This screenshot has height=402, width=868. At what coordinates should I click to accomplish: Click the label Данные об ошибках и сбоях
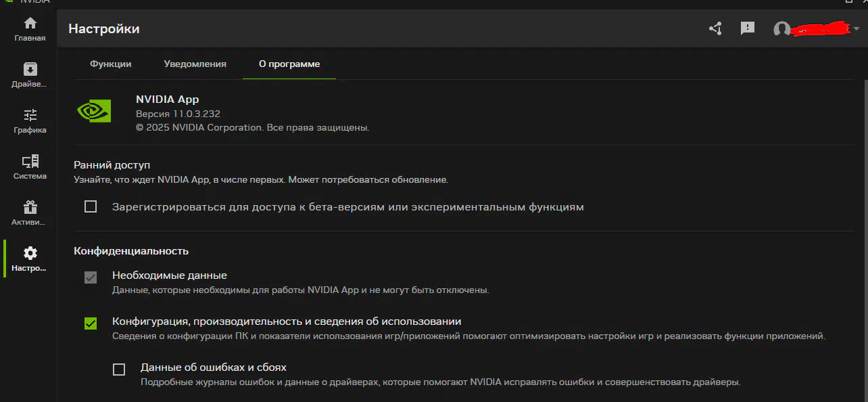(214, 367)
